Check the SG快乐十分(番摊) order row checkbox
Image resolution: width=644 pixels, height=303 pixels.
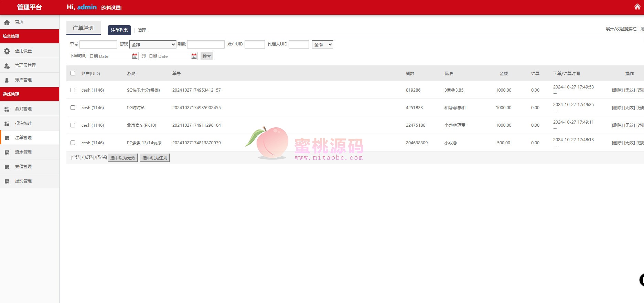pos(73,90)
